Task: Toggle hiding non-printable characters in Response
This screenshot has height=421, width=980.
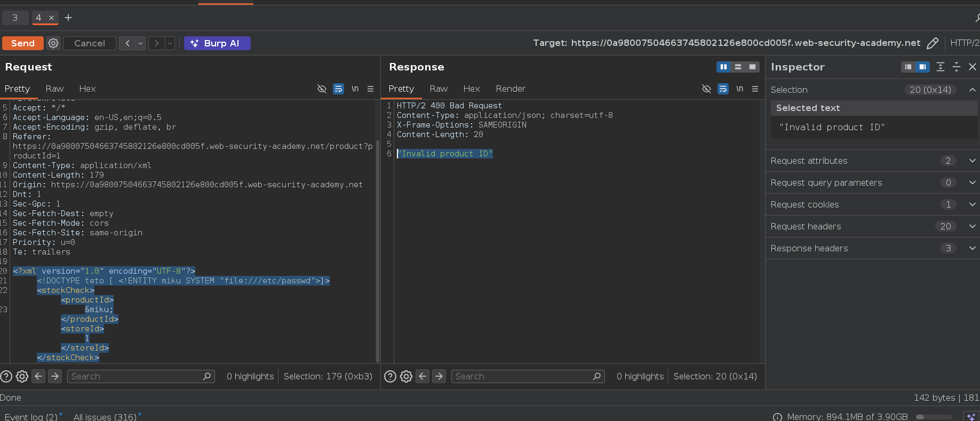Action: (706, 89)
